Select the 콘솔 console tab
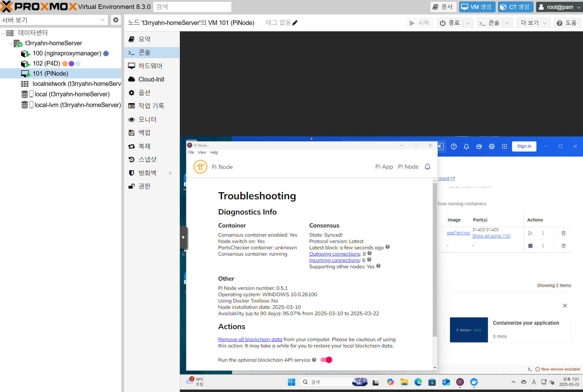Image resolution: width=583 pixels, height=392 pixels. [152, 53]
